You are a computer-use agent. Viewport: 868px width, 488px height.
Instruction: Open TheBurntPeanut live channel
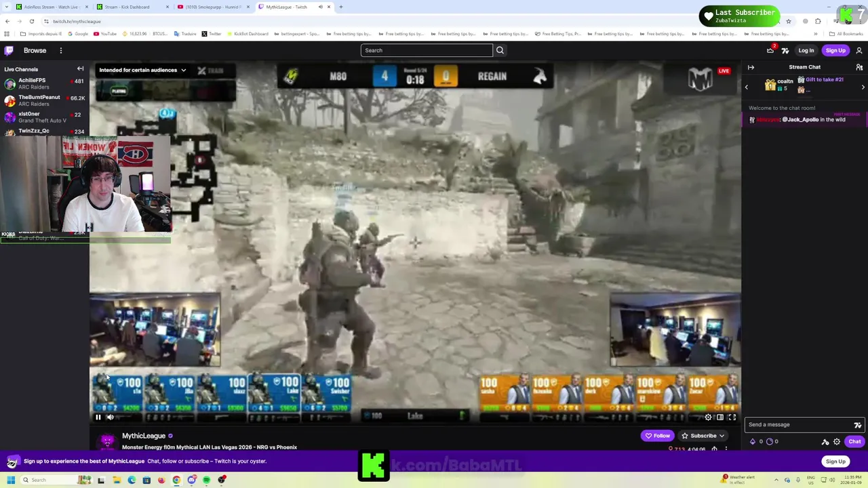(x=43, y=100)
